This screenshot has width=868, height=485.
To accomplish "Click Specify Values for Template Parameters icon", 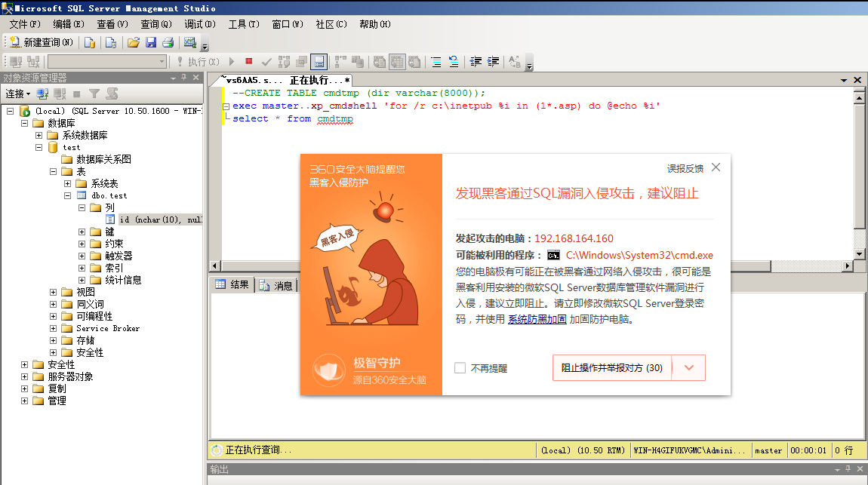I will pyautogui.click(x=514, y=62).
